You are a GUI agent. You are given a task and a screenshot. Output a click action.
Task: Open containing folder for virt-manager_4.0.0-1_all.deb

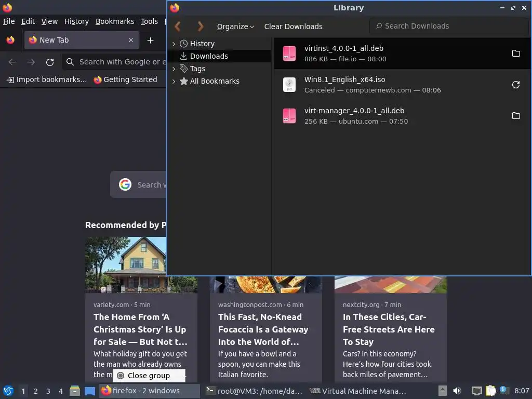(x=516, y=116)
